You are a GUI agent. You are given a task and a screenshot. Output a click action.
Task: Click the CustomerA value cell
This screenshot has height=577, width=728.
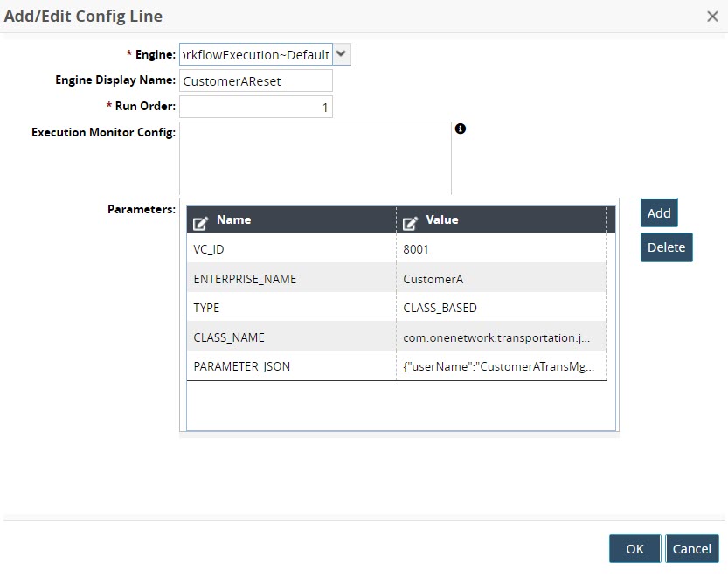point(501,279)
